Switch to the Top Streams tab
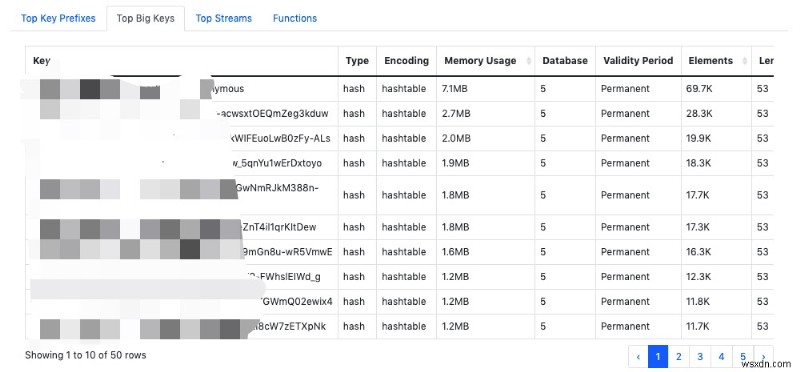This screenshot has width=800, height=372. click(x=223, y=18)
